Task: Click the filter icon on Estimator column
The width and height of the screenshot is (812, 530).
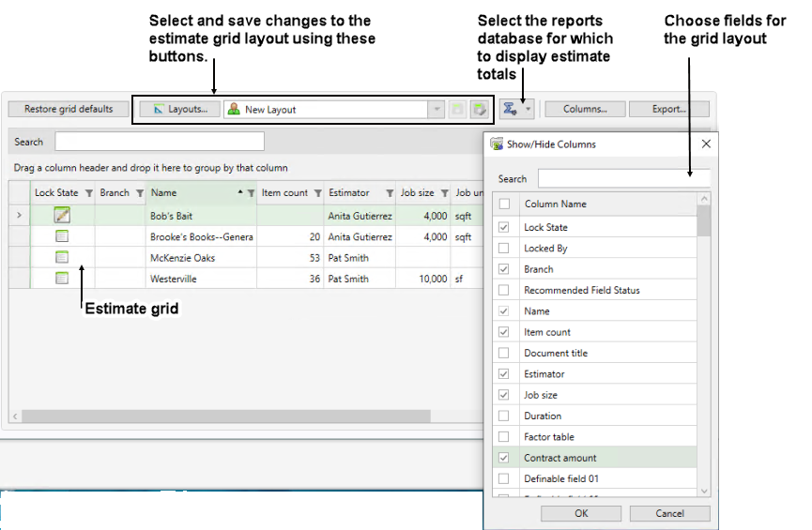Action: (x=390, y=193)
